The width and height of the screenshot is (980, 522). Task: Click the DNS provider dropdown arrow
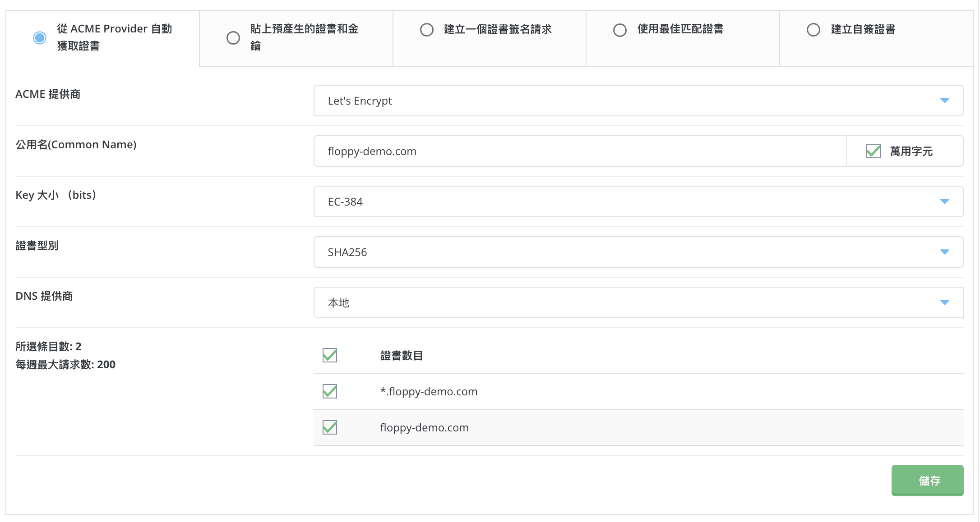point(944,302)
